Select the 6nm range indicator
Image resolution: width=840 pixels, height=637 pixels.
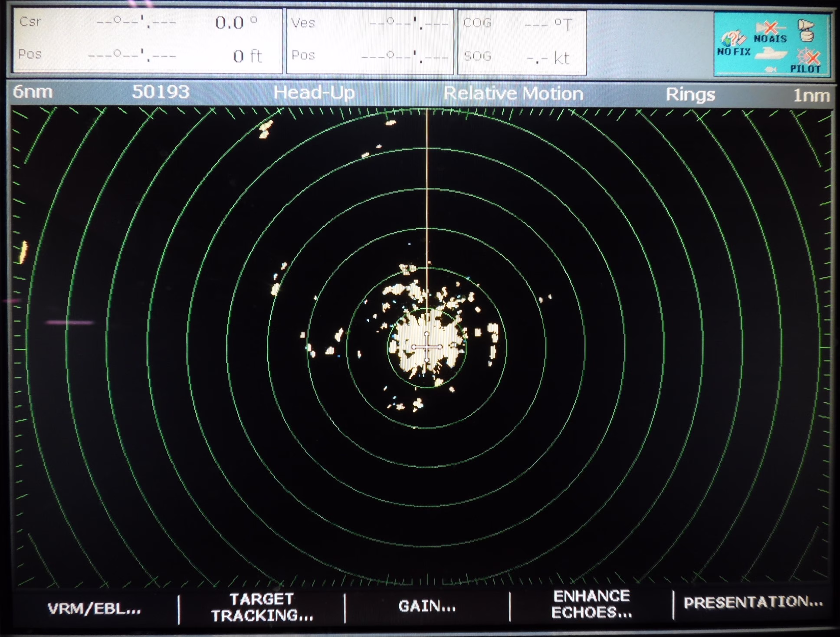click(33, 92)
